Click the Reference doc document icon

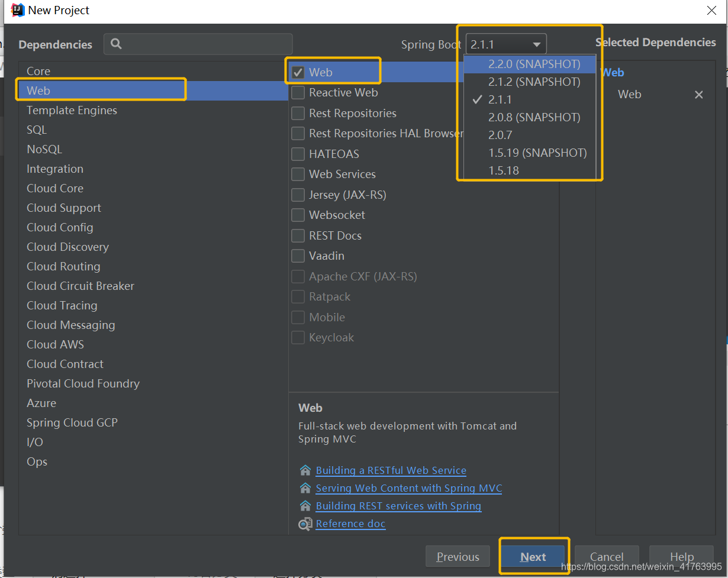click(305, 524)
